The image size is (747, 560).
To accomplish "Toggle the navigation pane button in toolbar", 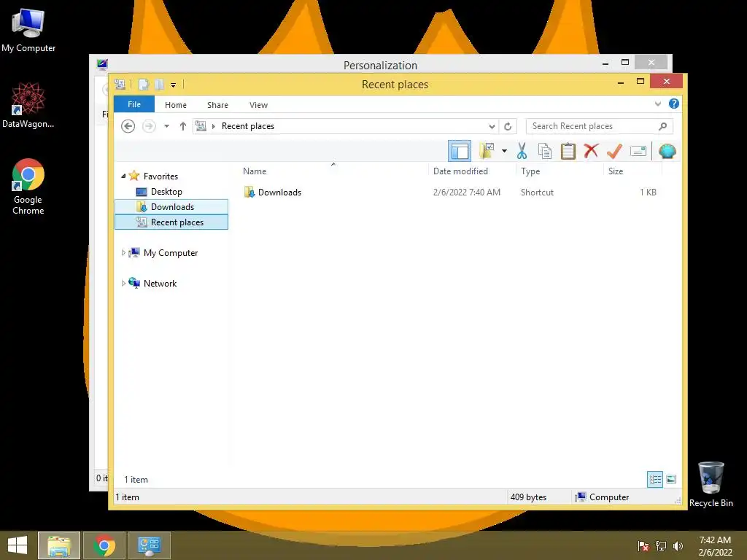I will 460,152.
